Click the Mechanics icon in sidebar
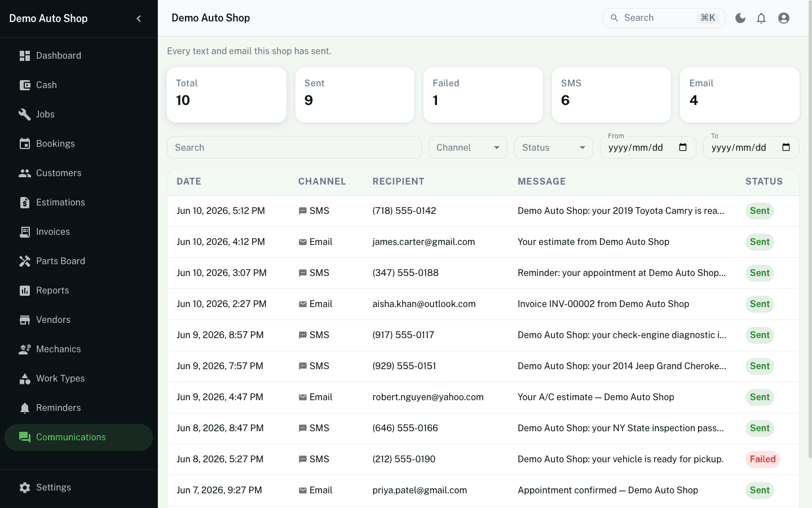This screenshot has height=508, width=812. coord(25,349)
